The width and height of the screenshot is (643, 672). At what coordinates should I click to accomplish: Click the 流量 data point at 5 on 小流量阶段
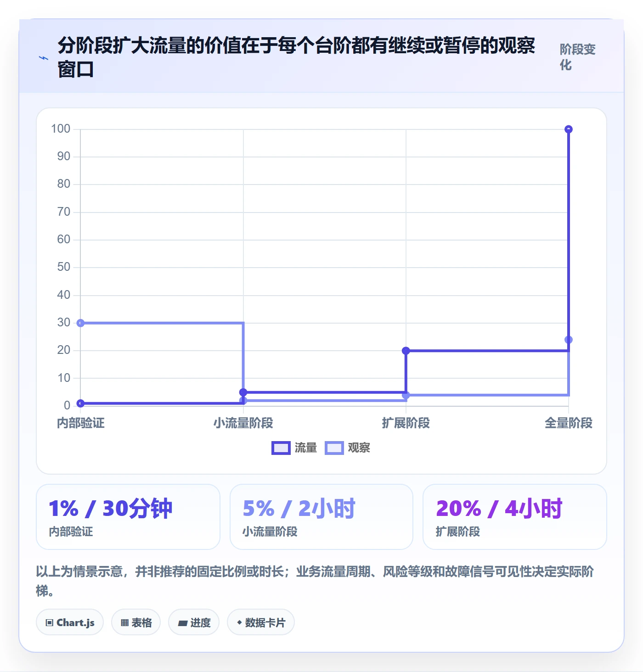243,392
